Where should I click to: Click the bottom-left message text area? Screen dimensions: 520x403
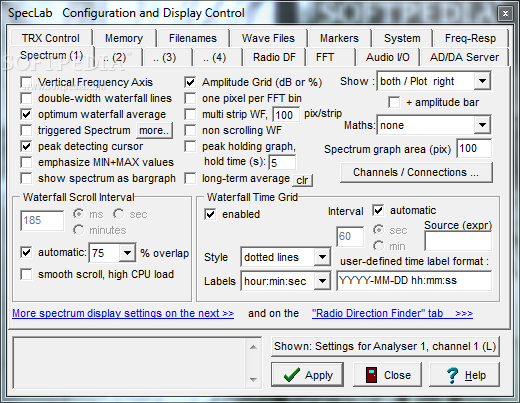(129, 363)
